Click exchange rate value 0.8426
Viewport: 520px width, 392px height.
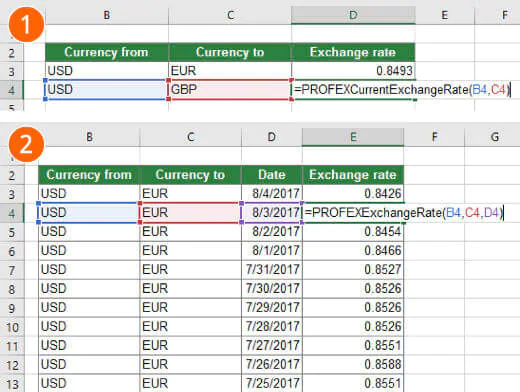tap(353, 193)
